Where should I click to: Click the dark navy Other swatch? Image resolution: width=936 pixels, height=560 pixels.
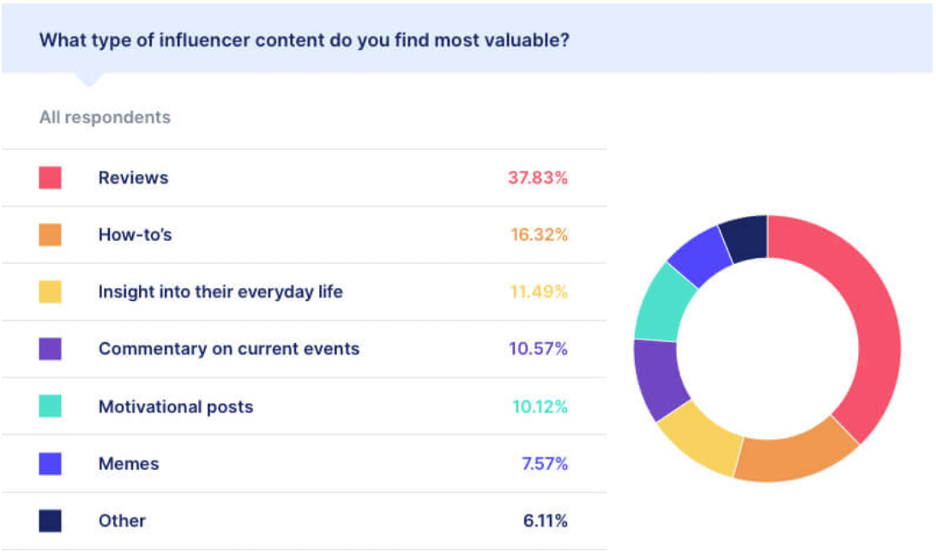coord(50,521)
